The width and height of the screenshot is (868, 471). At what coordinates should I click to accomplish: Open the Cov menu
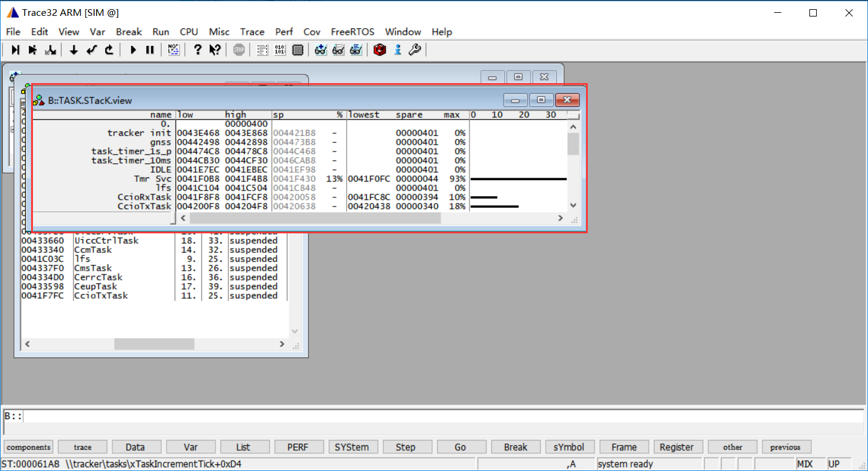(312, 32)
